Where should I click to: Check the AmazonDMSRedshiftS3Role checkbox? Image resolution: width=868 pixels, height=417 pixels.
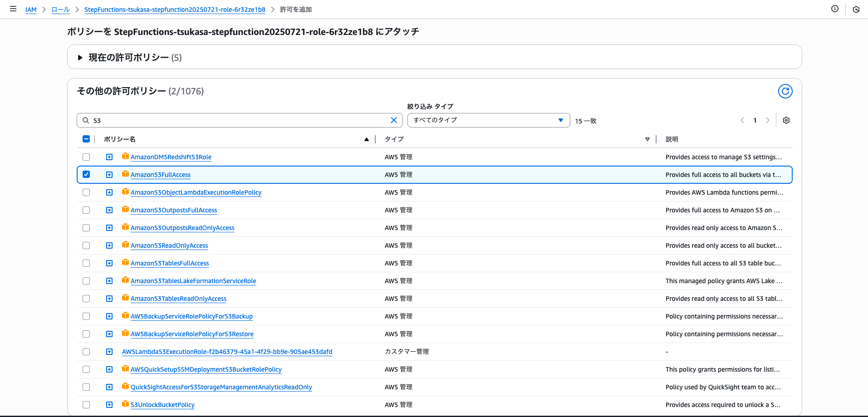coord(86,157)
